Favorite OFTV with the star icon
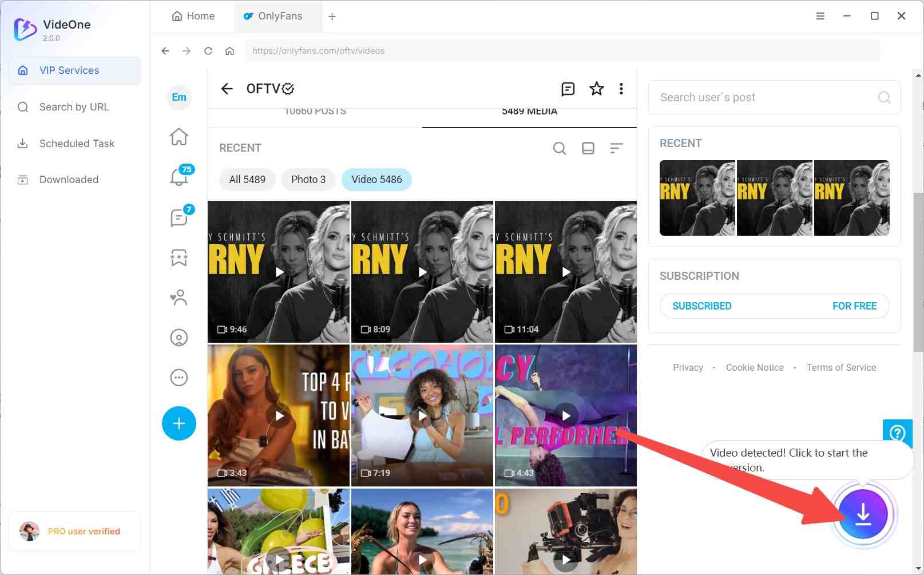Screen dimensions: 924x575 click(x=597, y=89)
